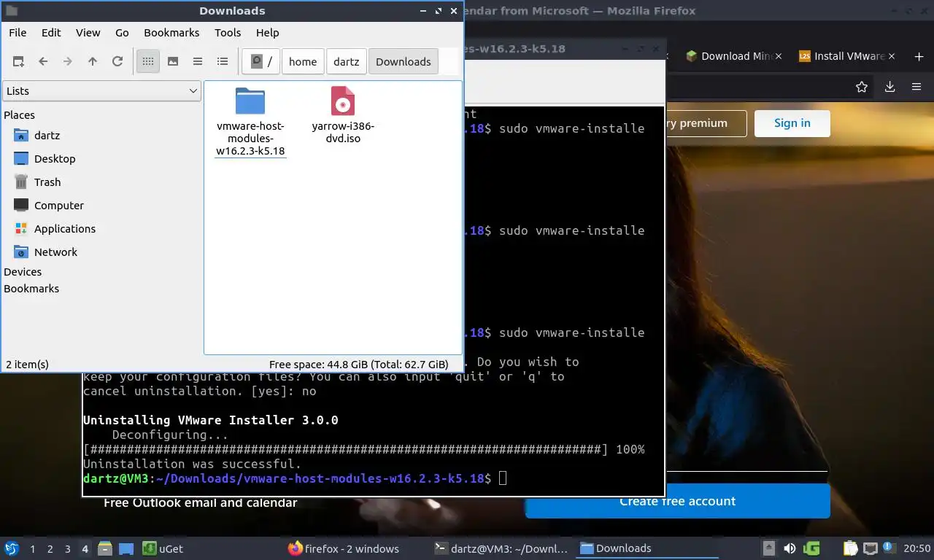Jump to home path segment
Image resolution: width=934 pixels, height=560 pixels.
[303, 62]
